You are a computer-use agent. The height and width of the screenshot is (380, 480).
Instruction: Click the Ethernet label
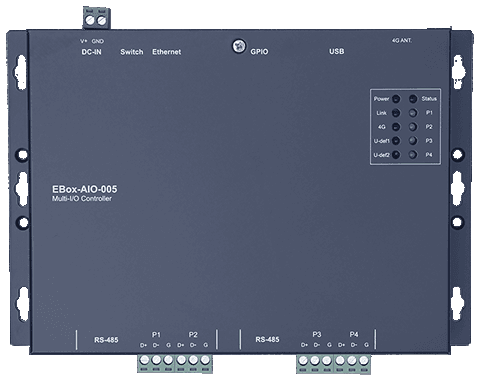tap(167, 52)
